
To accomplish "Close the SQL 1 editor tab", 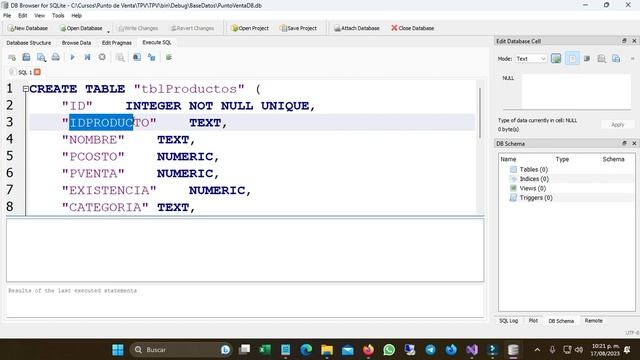I will 37,72.
